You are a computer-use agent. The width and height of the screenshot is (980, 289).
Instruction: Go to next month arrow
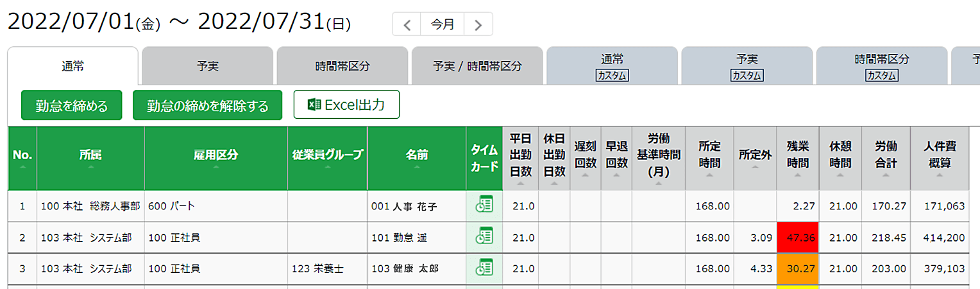(x=478, y=24)
